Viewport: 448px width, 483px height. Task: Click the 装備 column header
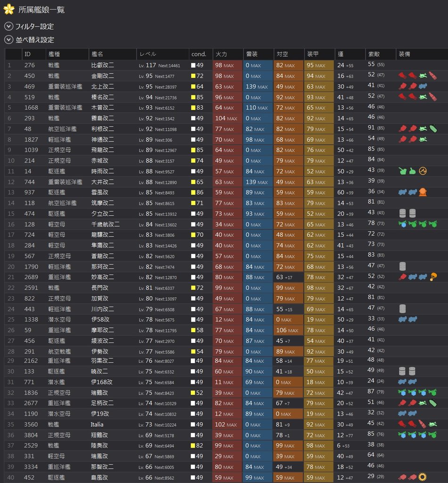point(422,54)
